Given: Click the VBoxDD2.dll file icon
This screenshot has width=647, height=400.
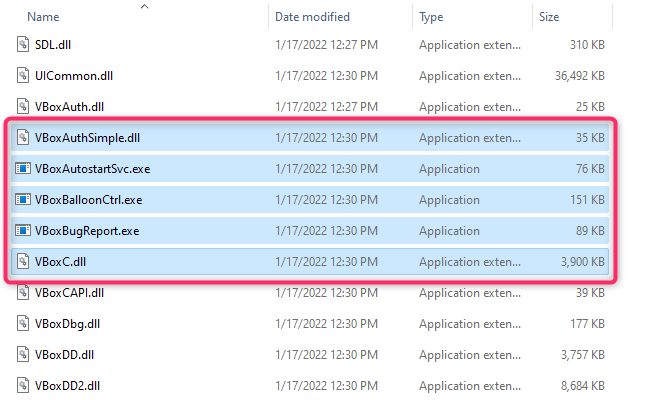Looking at the screenshot, I should point(24,385).
